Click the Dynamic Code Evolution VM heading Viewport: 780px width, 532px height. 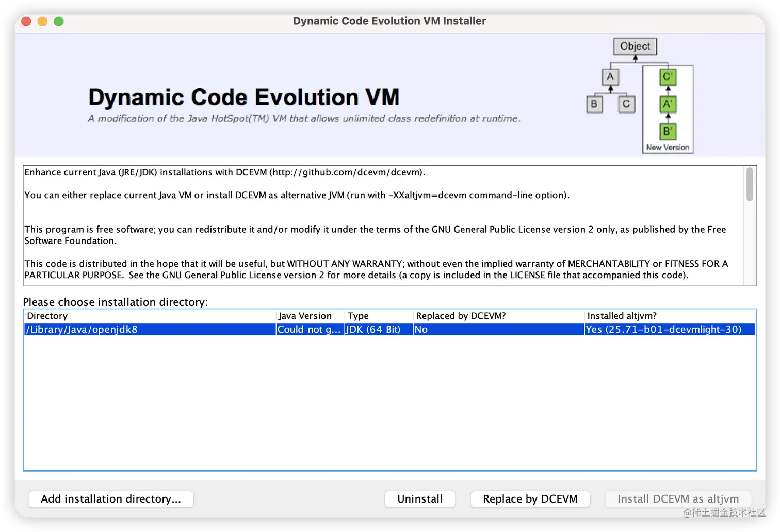(x=244, y=97)
